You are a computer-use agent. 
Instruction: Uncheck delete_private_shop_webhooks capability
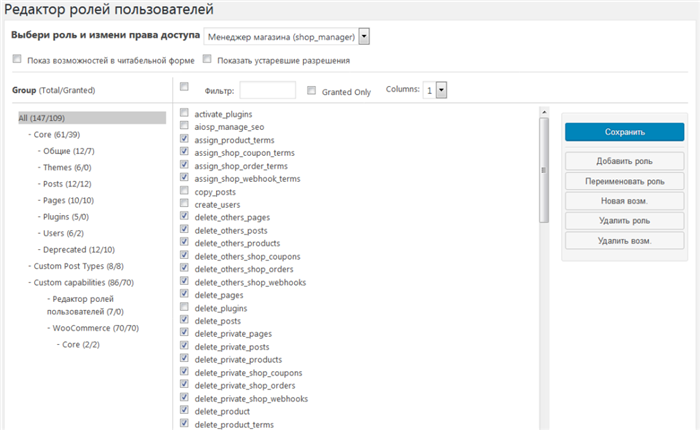[184, 397]
